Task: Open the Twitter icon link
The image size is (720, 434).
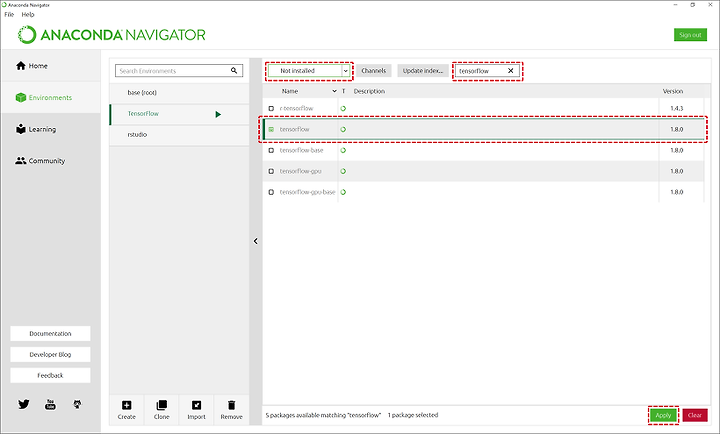Action: (23, 404)
